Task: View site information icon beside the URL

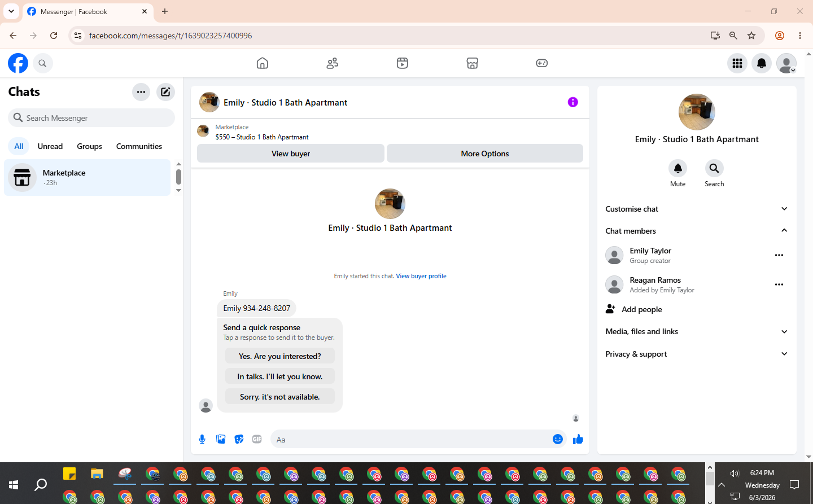Action: 78,36
